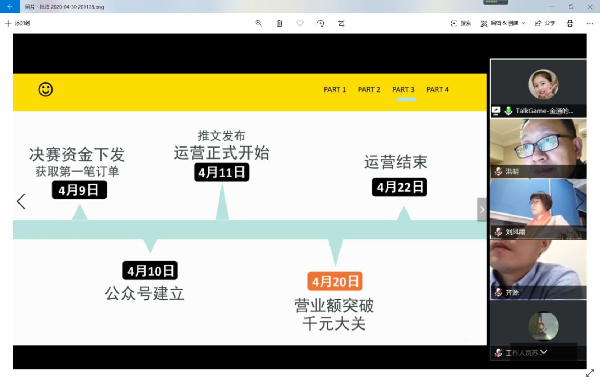The height and width of the screenshot is (383, 600).
Task: Click the orange 4月20日 date marker
Action: (335, 282)
